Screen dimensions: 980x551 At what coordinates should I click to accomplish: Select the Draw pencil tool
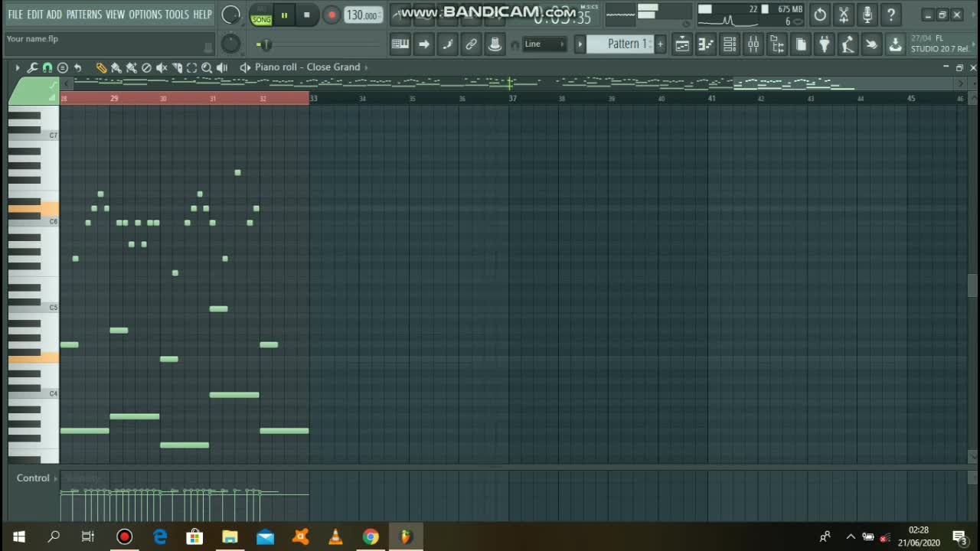coord(101,67)
